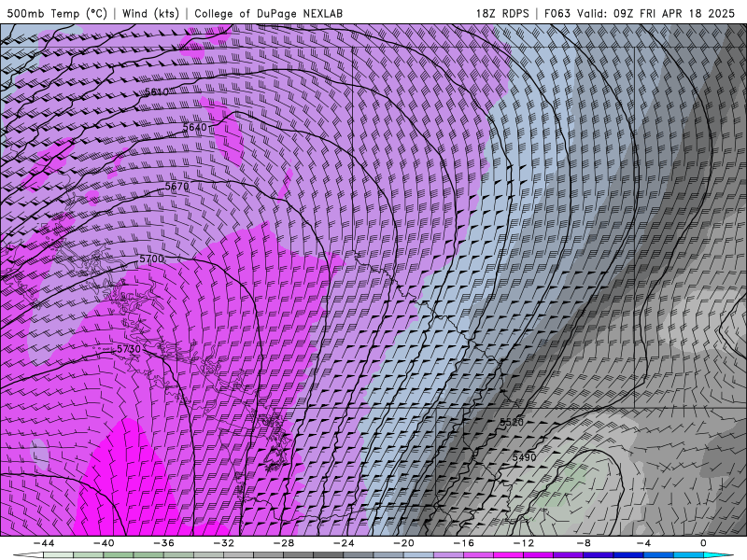
Task: Click the -40 colorbar tick label
Action: (x=104, y=543)
